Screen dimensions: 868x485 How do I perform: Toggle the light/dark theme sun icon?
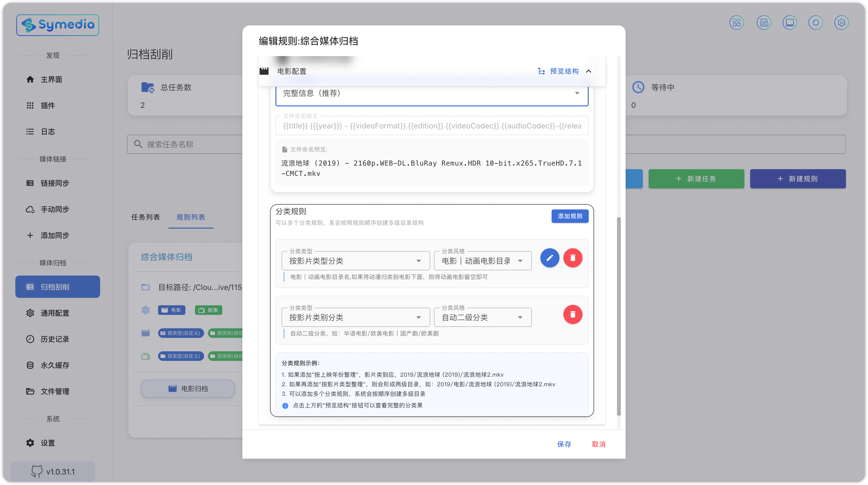click(816, 23)
